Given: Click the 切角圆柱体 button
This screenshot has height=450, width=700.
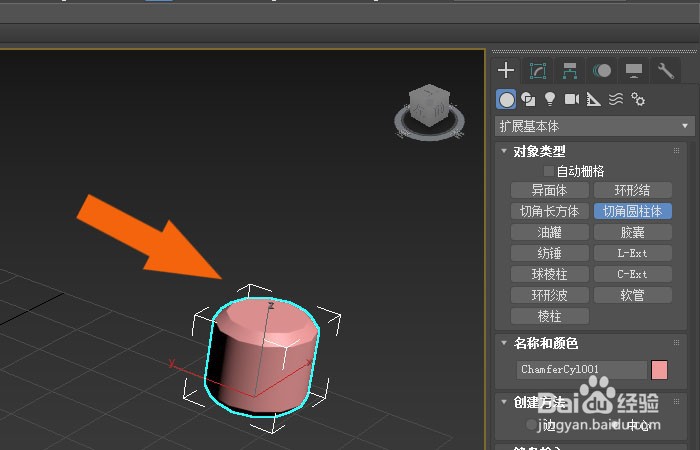Looking at the screenshot, I should pyautogui.click(x=633, y=211).
